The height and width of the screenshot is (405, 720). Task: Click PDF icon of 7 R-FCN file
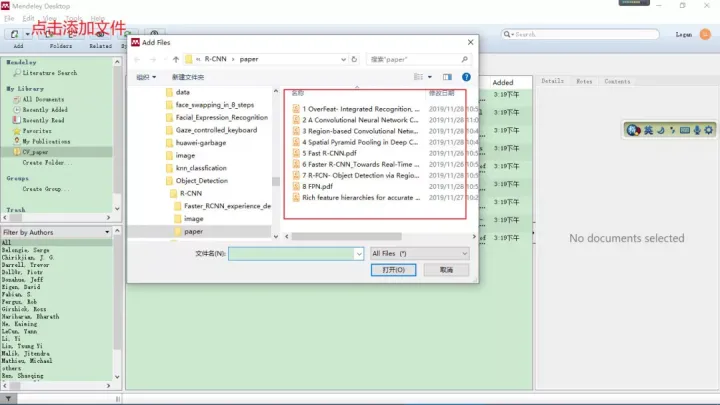pos(296,175)
